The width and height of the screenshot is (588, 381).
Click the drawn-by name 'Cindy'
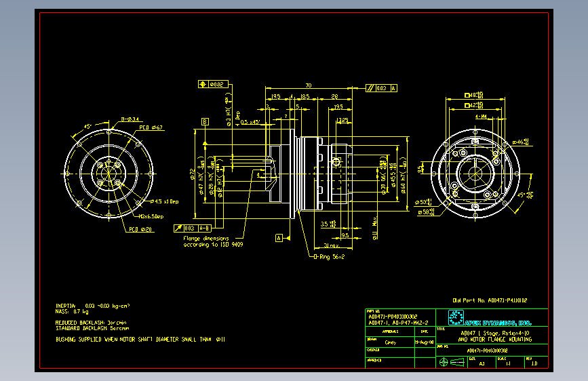point(391,342)
